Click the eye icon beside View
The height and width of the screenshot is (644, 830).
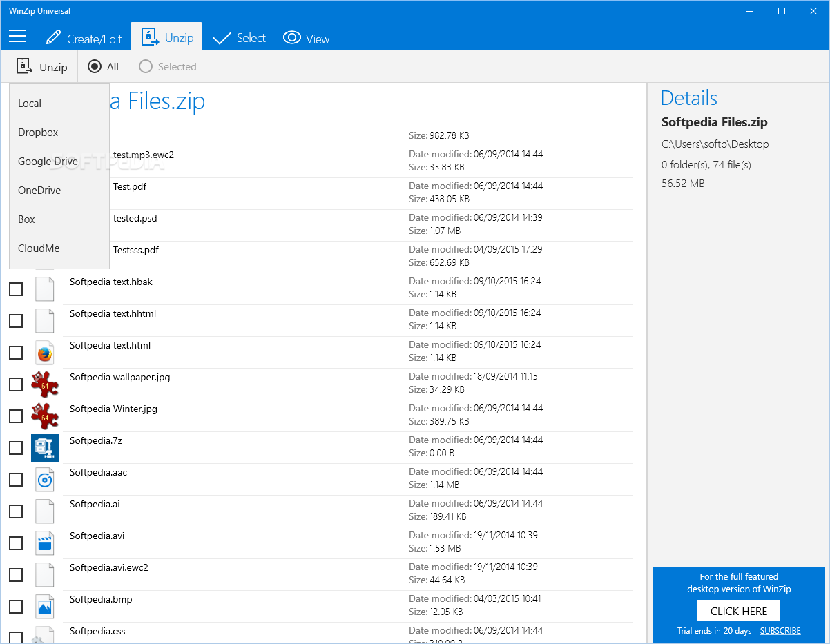292,37
